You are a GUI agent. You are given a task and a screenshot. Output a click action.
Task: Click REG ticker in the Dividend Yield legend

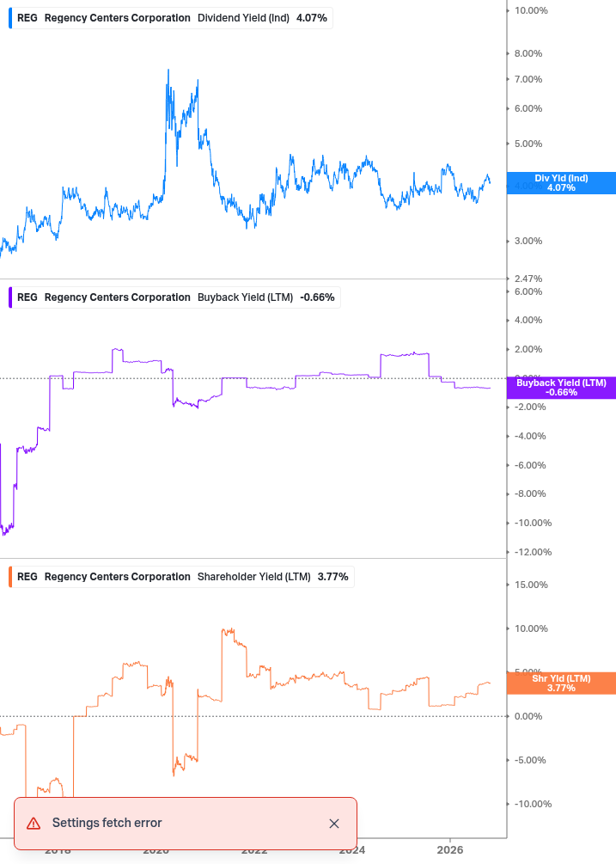[x=27, y=18]
